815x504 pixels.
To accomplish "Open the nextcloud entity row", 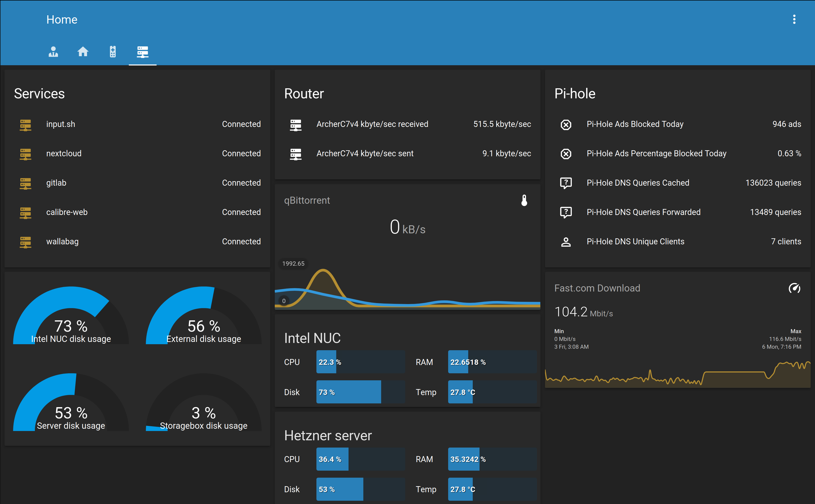I will [x=137, y=154].
